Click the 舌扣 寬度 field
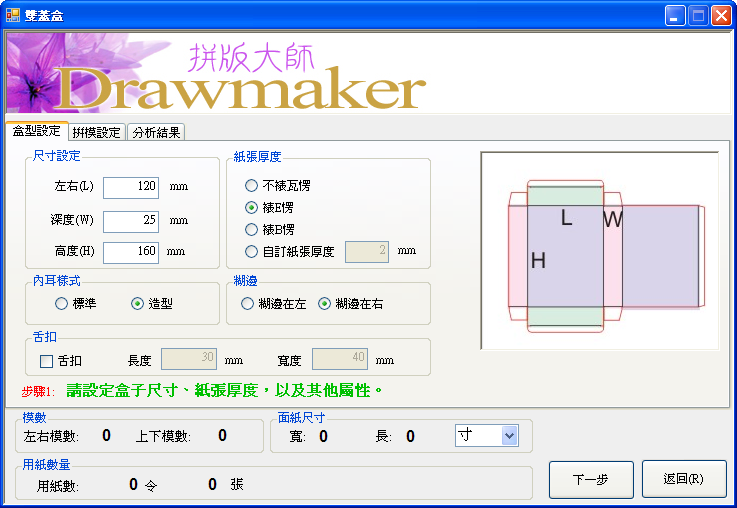Viewport: 737px width, 508px height. coord(339,359)
